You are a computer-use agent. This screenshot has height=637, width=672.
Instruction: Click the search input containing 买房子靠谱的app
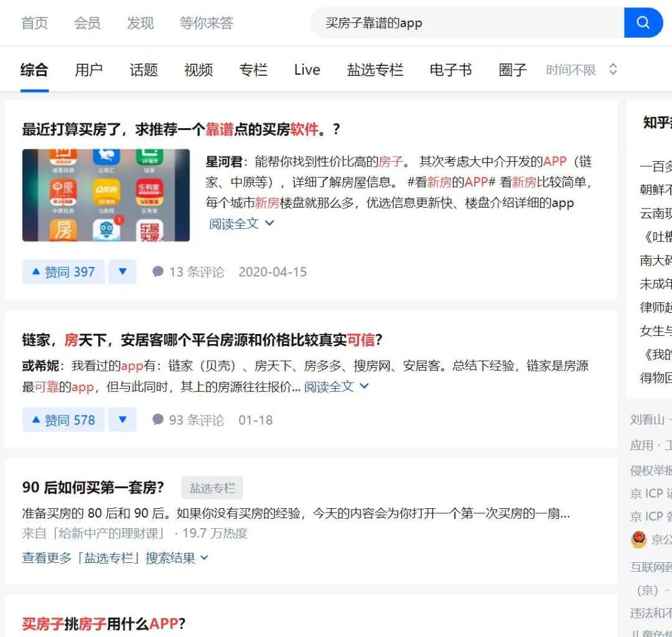pos(436,22)
